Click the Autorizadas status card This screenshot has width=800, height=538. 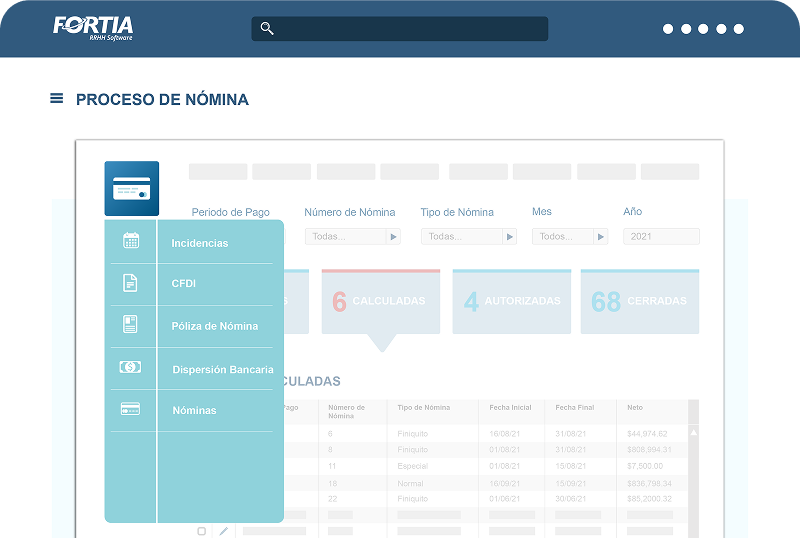[511, 301]
